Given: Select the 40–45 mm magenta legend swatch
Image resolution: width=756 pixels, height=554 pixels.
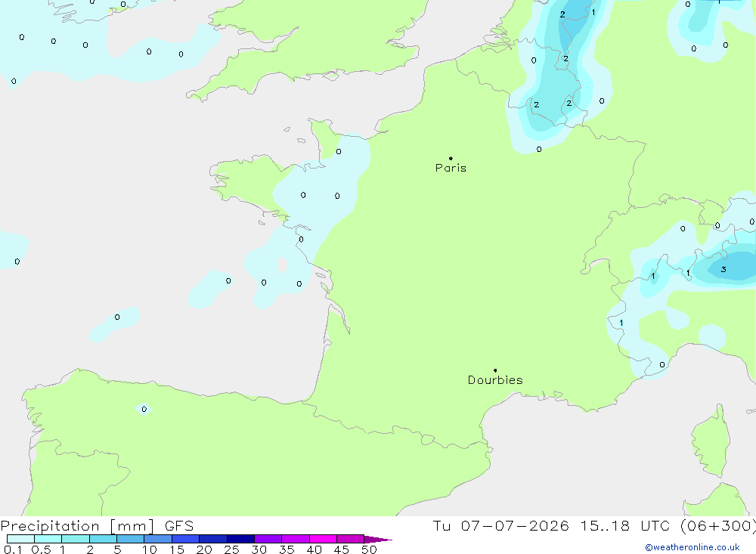Looking at the screenshot, I should pyautogui.click(x=323, y=539).
